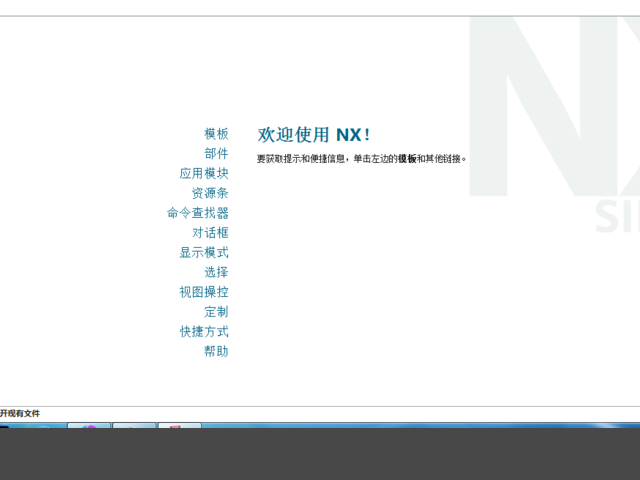Click the status bar text 开现有文件
The height and width of the screenshot is (480, 640).
(20, 413)
